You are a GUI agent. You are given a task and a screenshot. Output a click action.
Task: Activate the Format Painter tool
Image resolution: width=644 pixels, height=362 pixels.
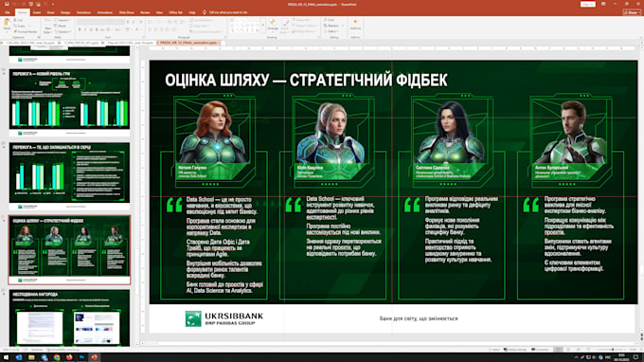[x=25, y=31]
